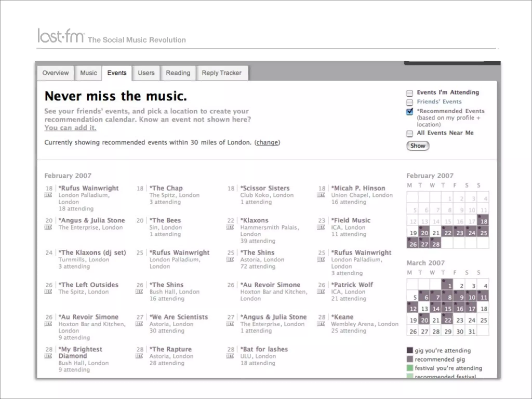The height and width of the screenshot is (399, 532).
Task: Switch to the Overview tab
Action: [x=55, y=73]
